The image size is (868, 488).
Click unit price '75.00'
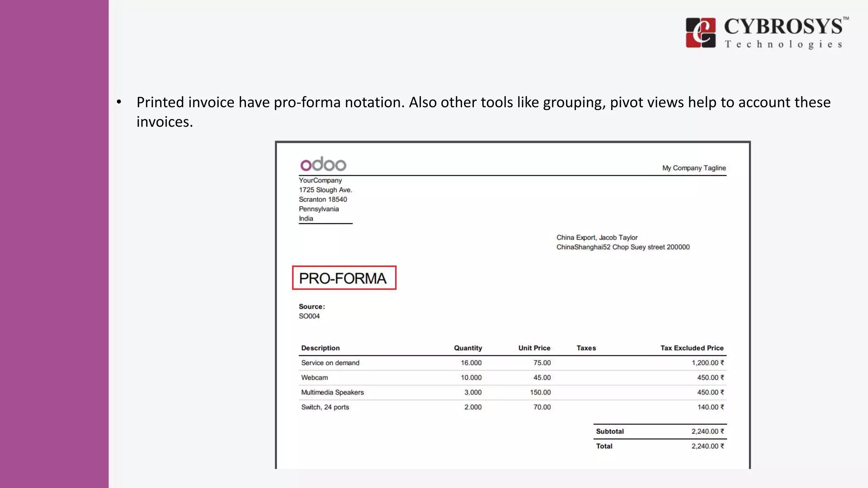pos(542,363)
